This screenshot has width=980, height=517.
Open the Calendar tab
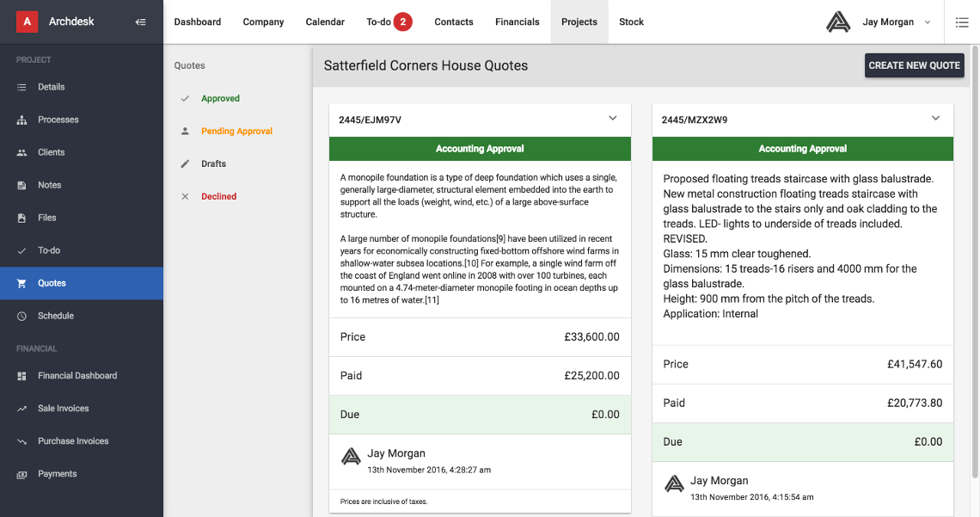(325, 22)
